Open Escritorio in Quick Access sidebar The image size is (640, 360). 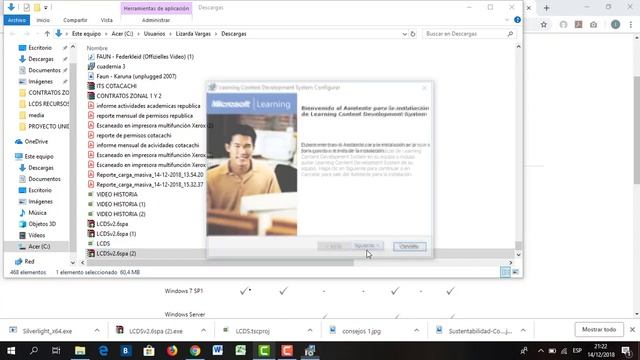coord(40,48)
